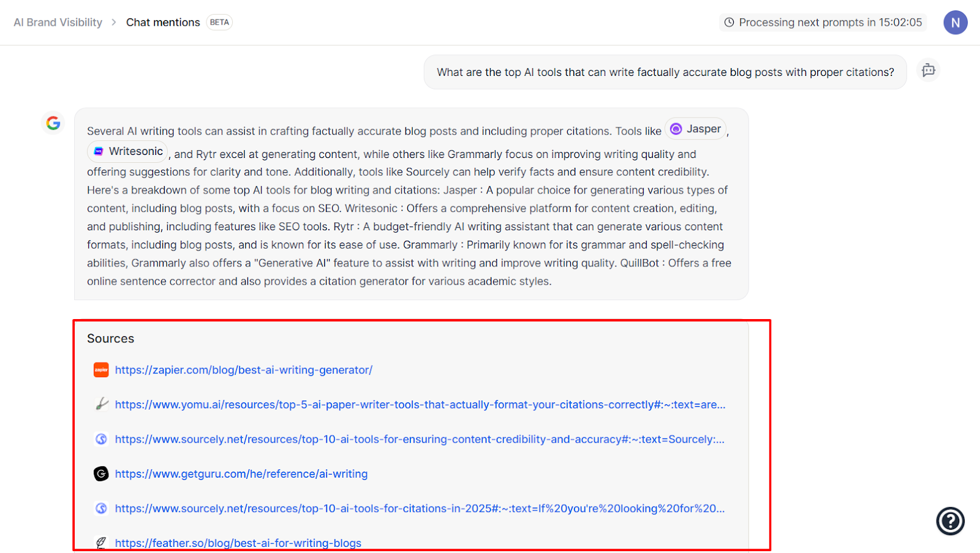Image resolution: width=980 pixels, height=553 pixels.
Task: Click the chat bot icon beside prompt
Action: [929, 70]
